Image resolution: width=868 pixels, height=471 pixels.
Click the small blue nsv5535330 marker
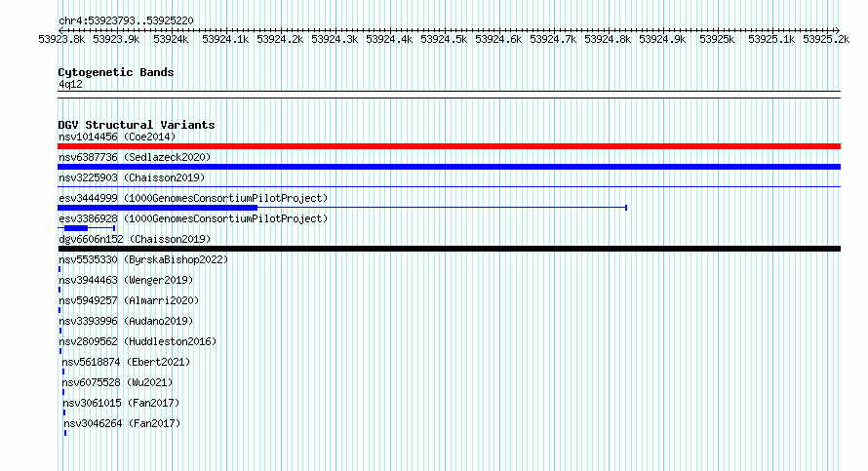59,269
